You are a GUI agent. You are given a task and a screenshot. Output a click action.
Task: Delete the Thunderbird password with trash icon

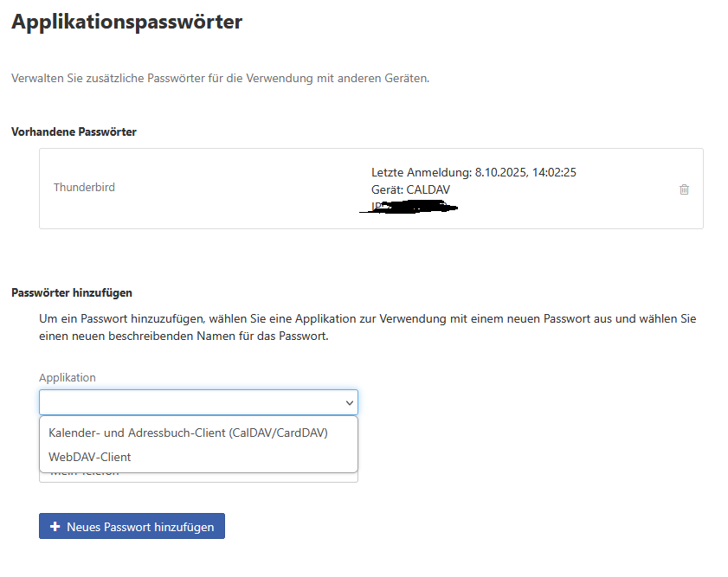(x=684, y=189)
